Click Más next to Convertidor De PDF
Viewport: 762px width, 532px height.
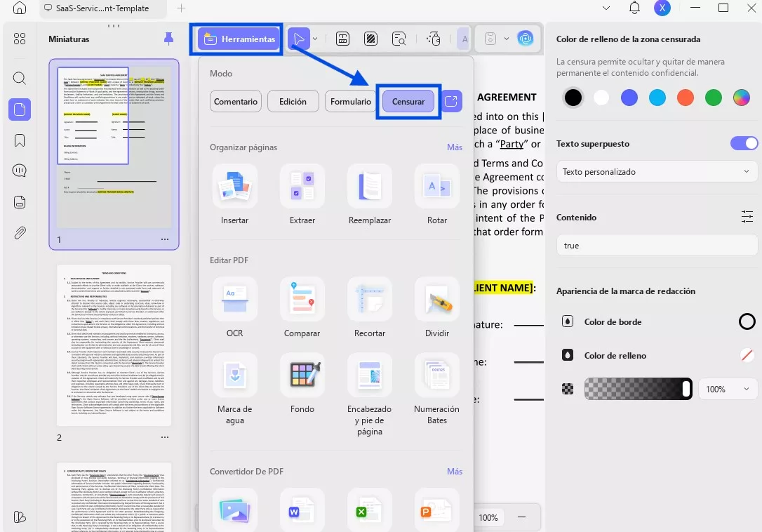click(455, 471)
